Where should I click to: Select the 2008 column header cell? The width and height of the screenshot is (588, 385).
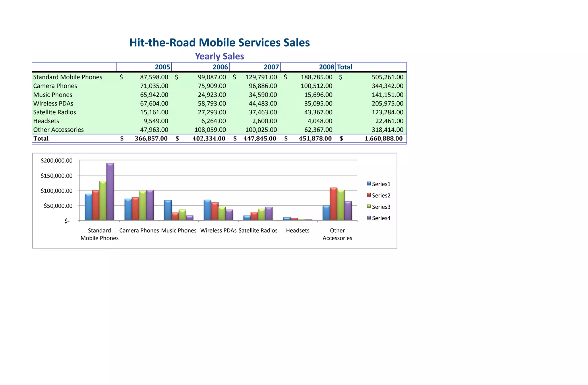(x=326, y=67)
